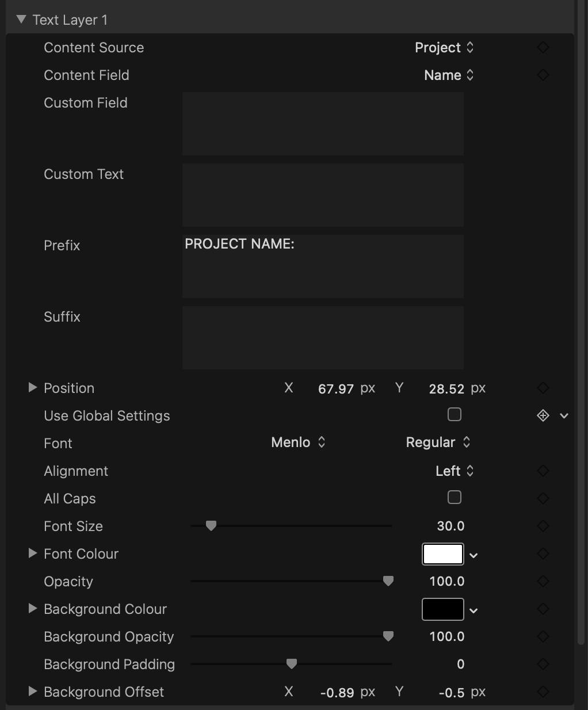Screen dimensions: 588x710
Task: Toggle the All Caps checkbox
Action: [455, 498]
